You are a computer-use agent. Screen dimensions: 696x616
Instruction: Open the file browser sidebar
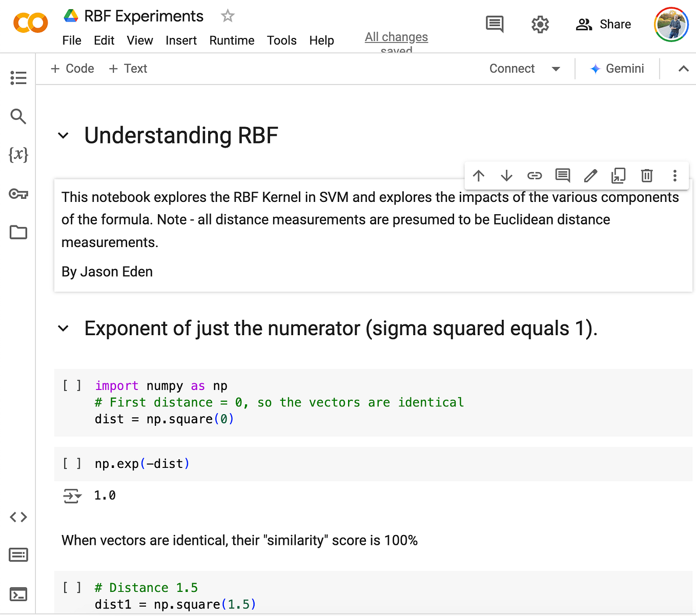(x=18, y=232)
